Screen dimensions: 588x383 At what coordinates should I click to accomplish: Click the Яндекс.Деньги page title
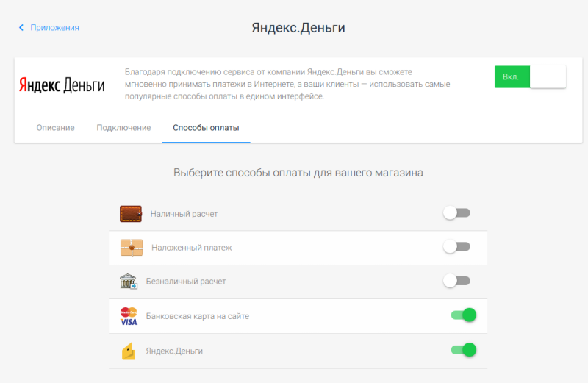click(x=298, y=28)
